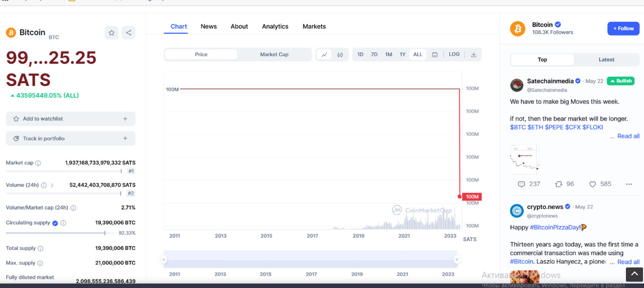Open the About tab
Viewport: 644px width, 288px height.
(x=239, y=27)
